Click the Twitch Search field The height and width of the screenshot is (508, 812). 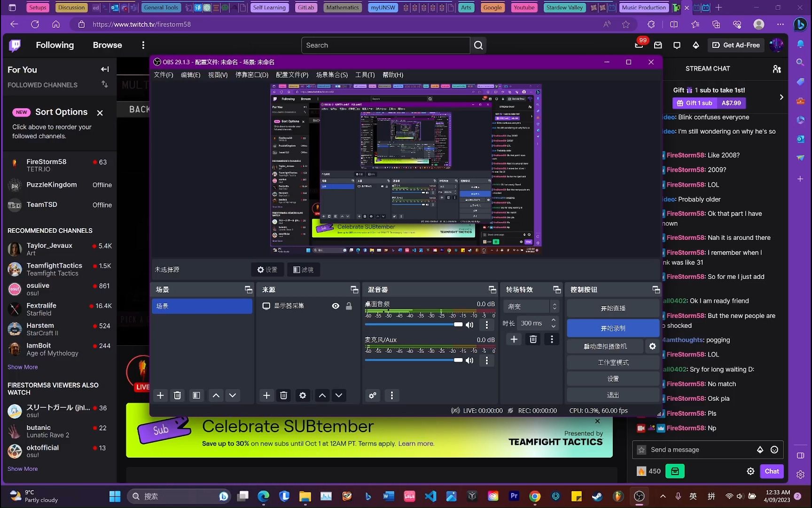pyautogui.click(x=385, y=45)
